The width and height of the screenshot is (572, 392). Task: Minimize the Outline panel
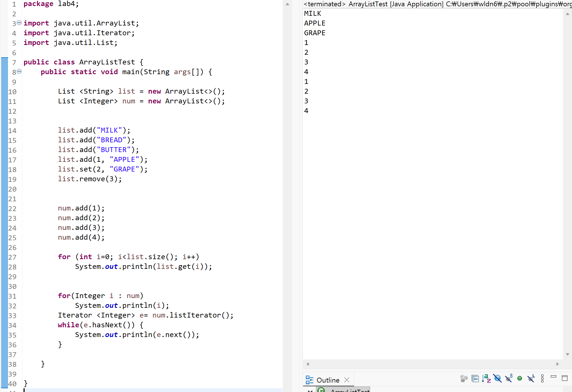(553, 377)
